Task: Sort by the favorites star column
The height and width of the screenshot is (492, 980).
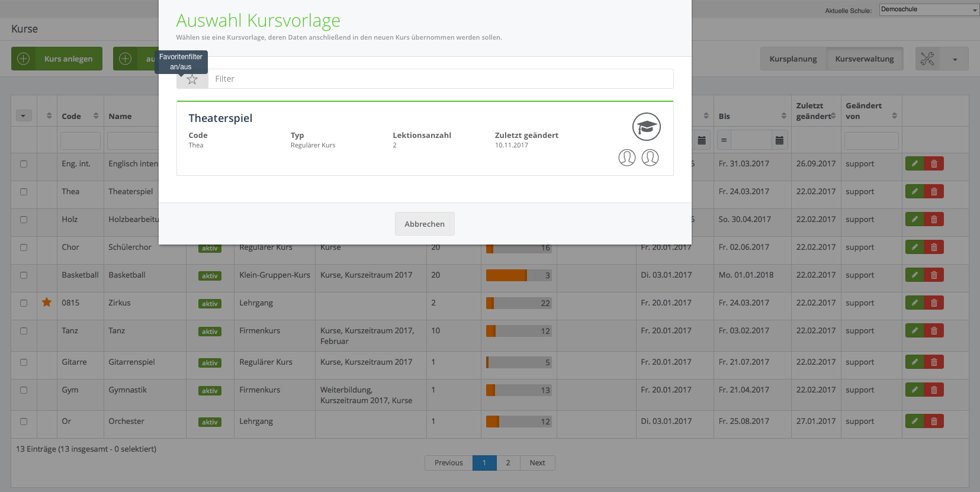Action: pos(49,116)
